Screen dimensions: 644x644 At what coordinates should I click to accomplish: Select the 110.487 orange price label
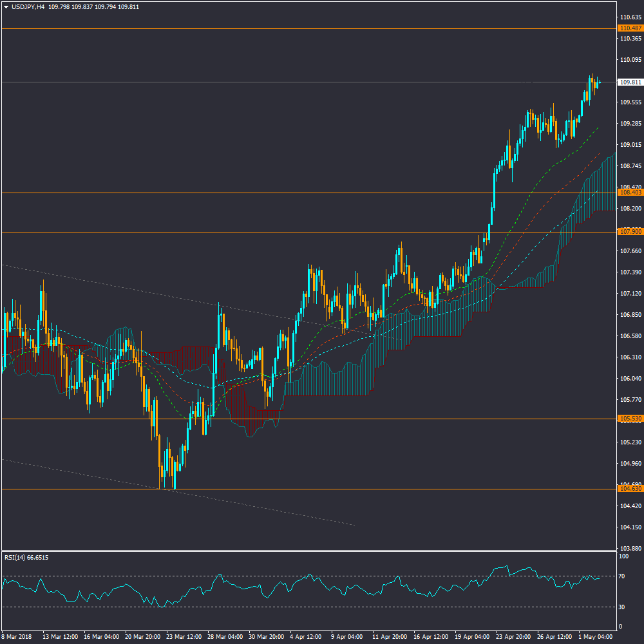[x=629, y=28]
